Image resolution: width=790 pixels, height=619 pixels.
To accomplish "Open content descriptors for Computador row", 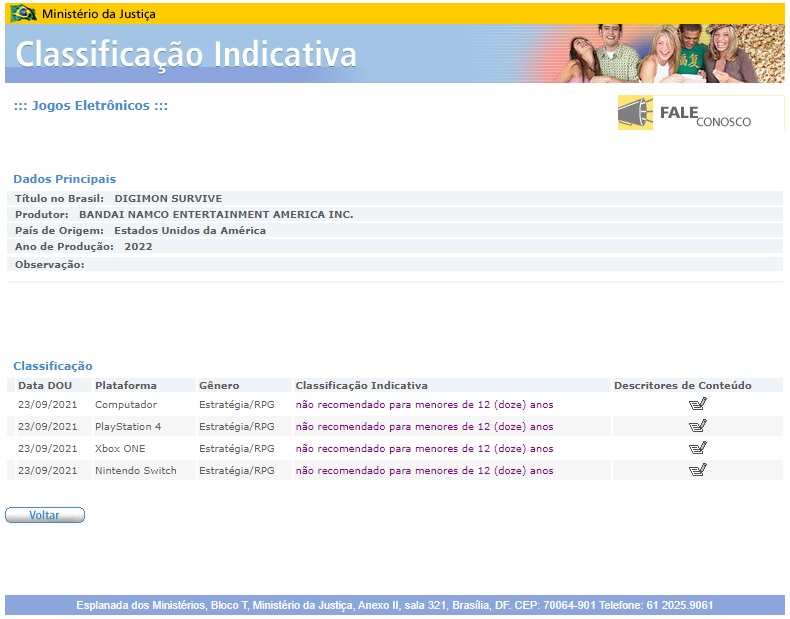I will pos(698,404).
